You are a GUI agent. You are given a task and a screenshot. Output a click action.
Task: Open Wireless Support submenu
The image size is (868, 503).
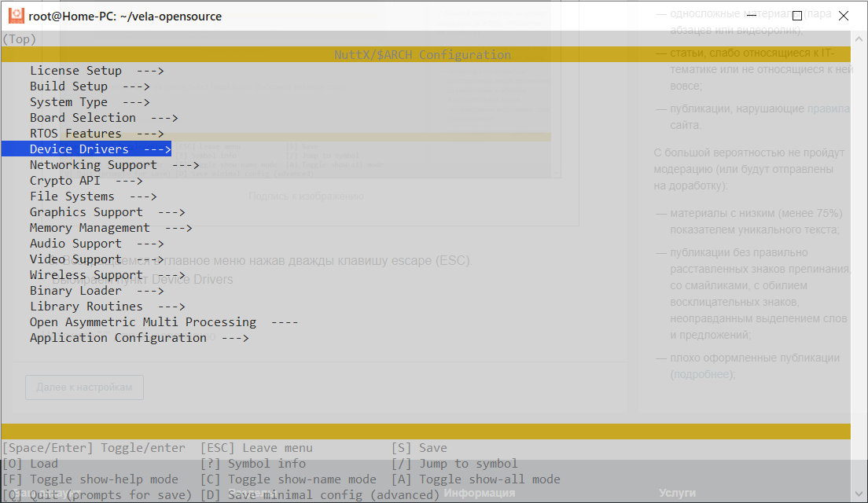coord(108,275)
